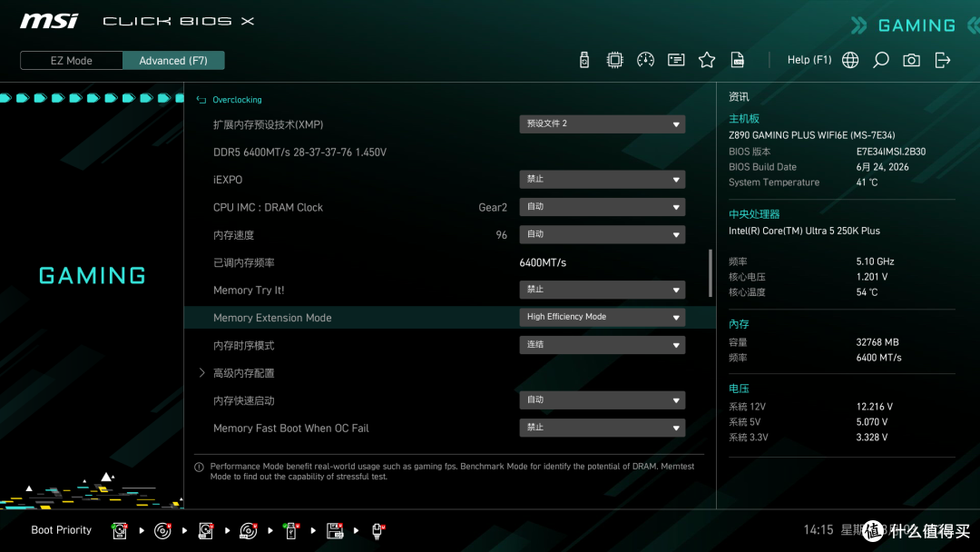Open Memory Fast Boot When OC Fail dropdown
Viewport: 980px width, 552px height.
602,428
